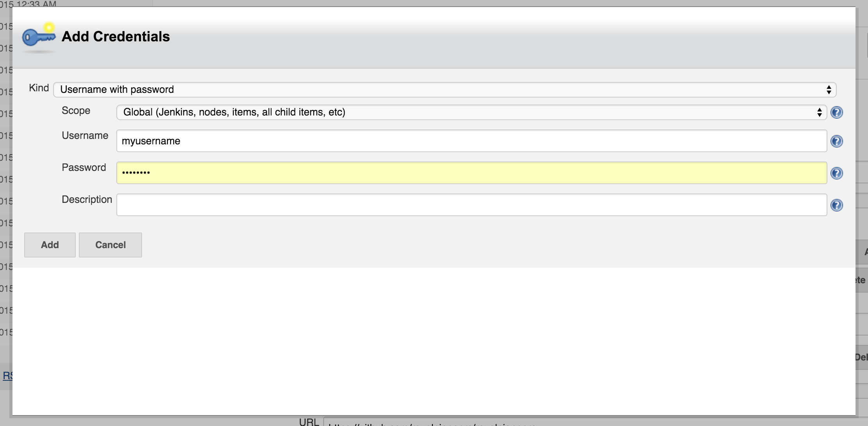Open help for the Password field
Viewport: 868px width, 426px height.
[836, 173]
